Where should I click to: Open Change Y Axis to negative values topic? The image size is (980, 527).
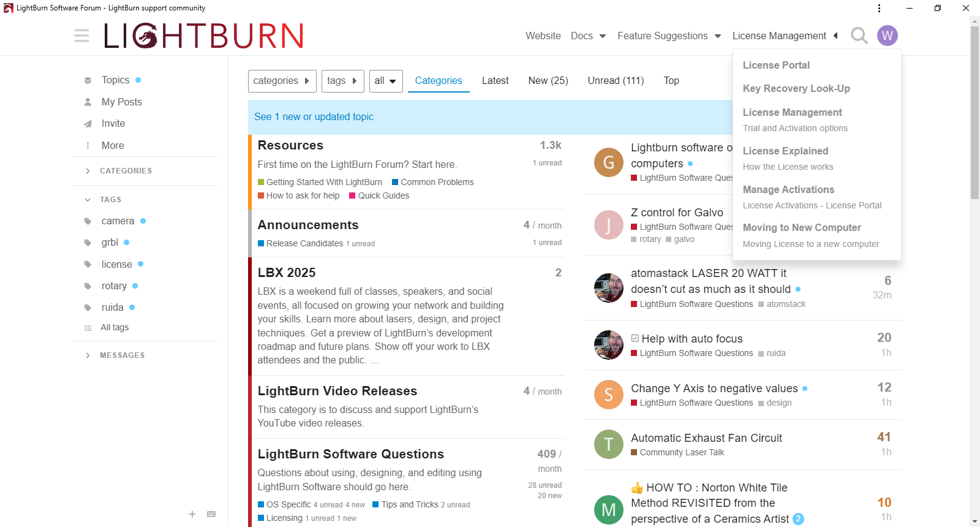(714, 389)
